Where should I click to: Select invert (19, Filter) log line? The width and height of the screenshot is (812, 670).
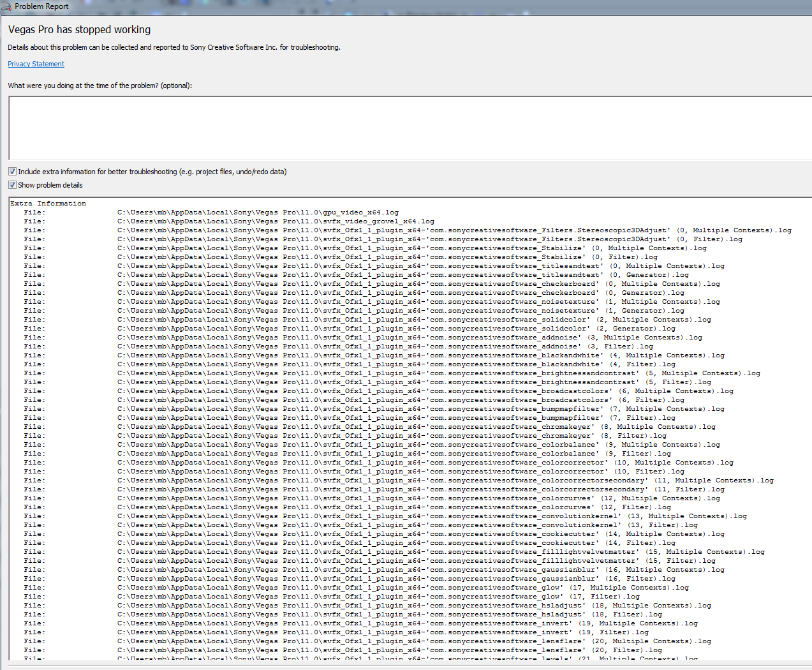pyautogui.click(x=336, y=632)
